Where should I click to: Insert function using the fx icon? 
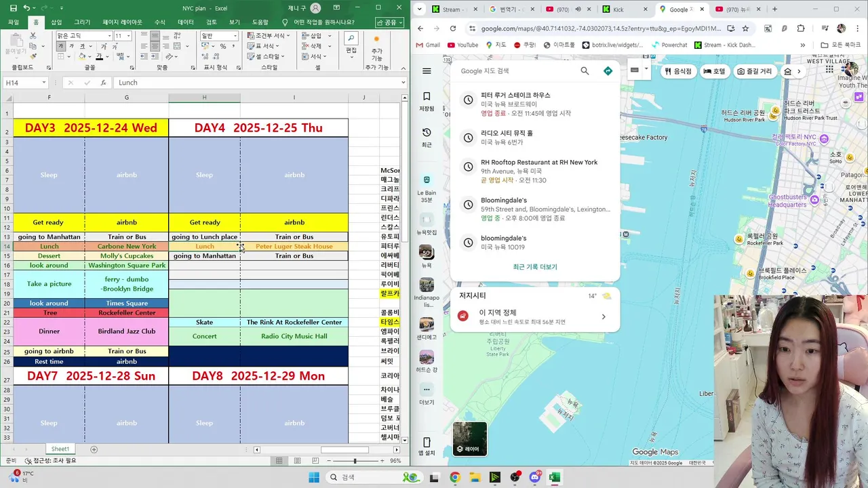(103, 83)
